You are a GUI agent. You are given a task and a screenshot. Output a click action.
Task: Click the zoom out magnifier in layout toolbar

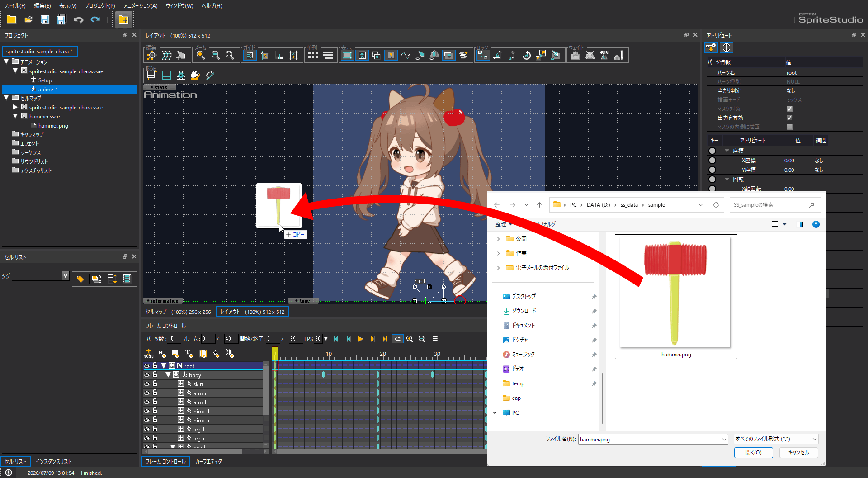click(216, 55)
